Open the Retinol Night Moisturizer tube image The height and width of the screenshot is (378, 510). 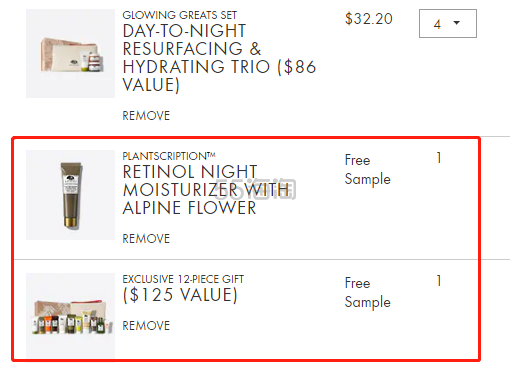click(x=70, y=195)
